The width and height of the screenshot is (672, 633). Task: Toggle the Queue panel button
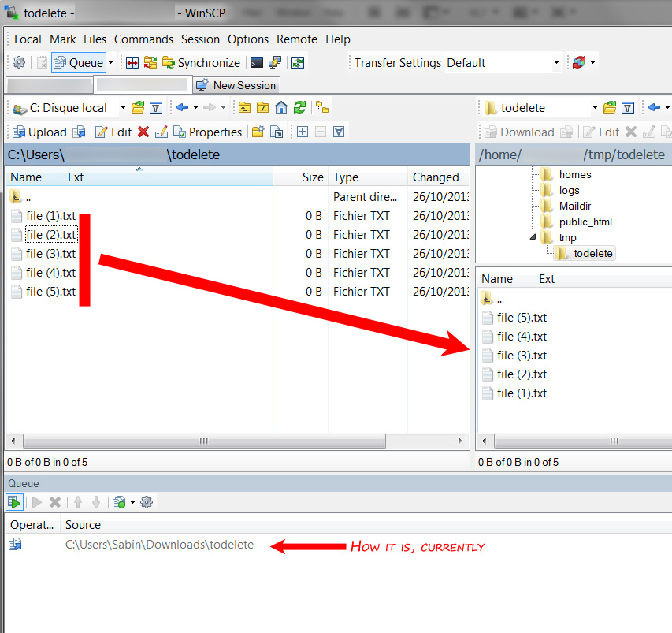tap(78, 63)
